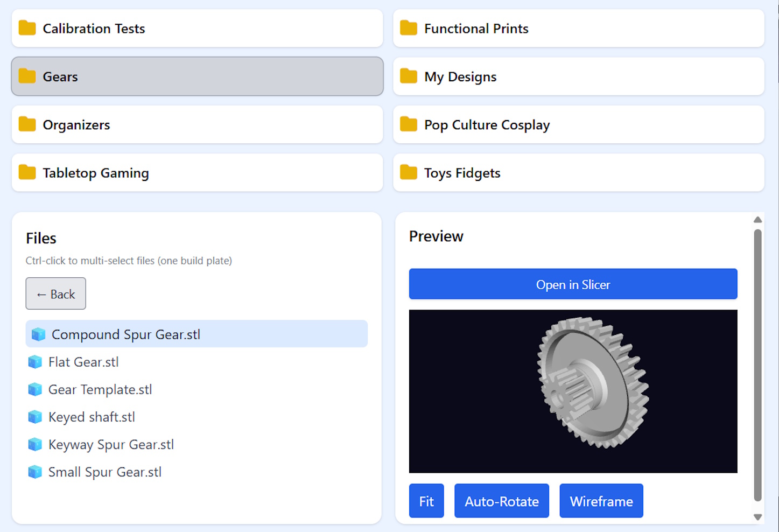779x532 pixels.
Task: Click the Calibration Tests folder icon
Action: pos(27,28)
